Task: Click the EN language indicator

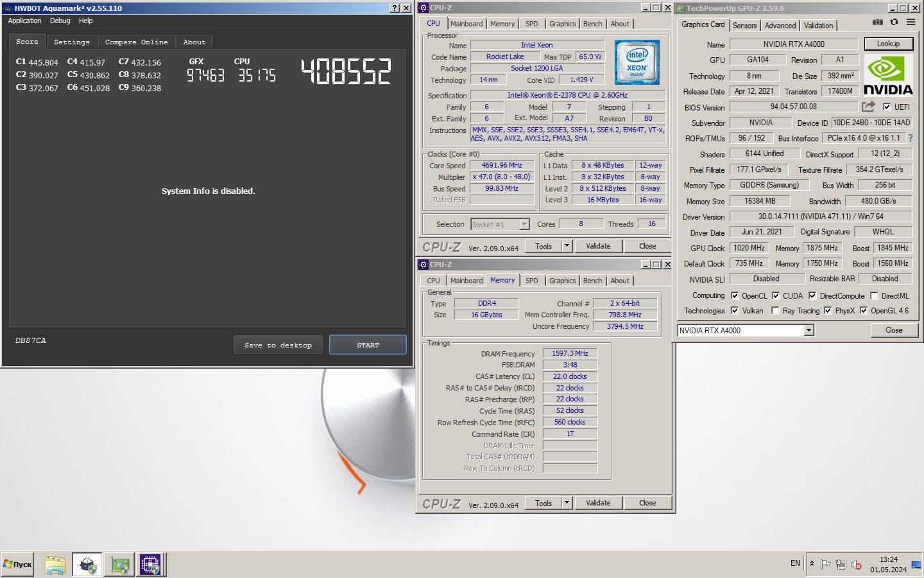Action: click(x=795, y=563)
